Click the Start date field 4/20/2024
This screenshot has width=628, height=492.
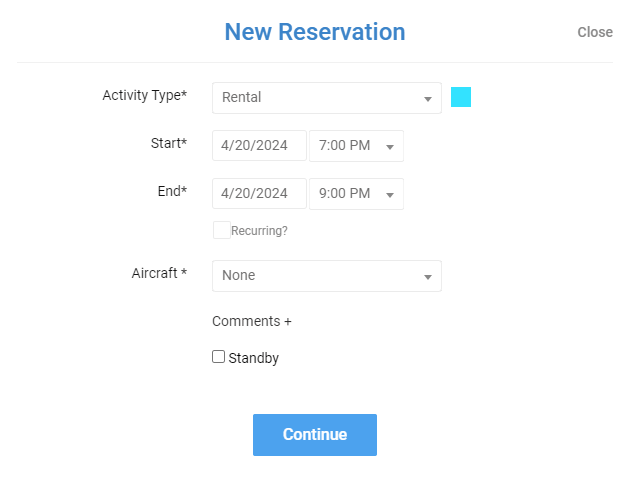259,146
